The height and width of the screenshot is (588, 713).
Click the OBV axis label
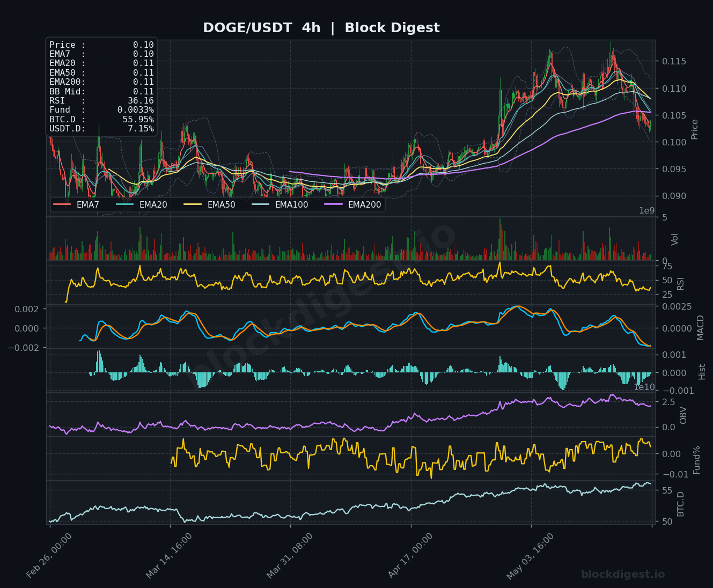tap(683, 415)
